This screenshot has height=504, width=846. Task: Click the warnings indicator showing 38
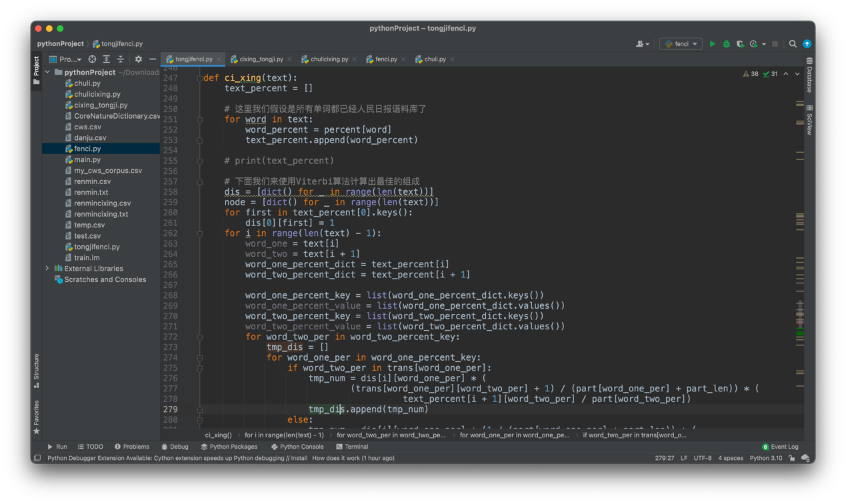(x=751, y=74)
